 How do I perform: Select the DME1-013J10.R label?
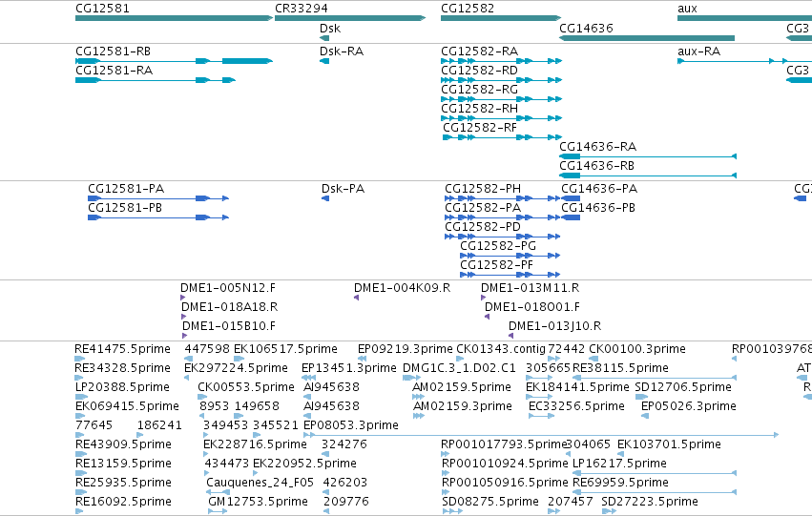click(x=554, y=326)
